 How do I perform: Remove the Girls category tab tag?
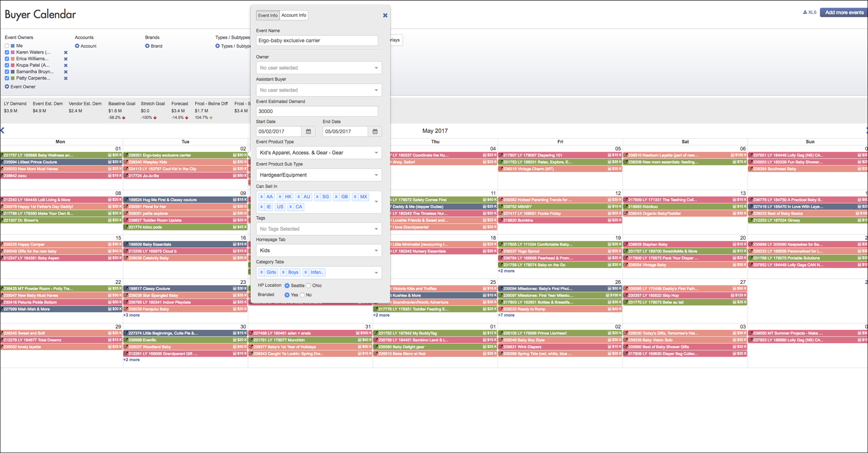coord(262,273)
